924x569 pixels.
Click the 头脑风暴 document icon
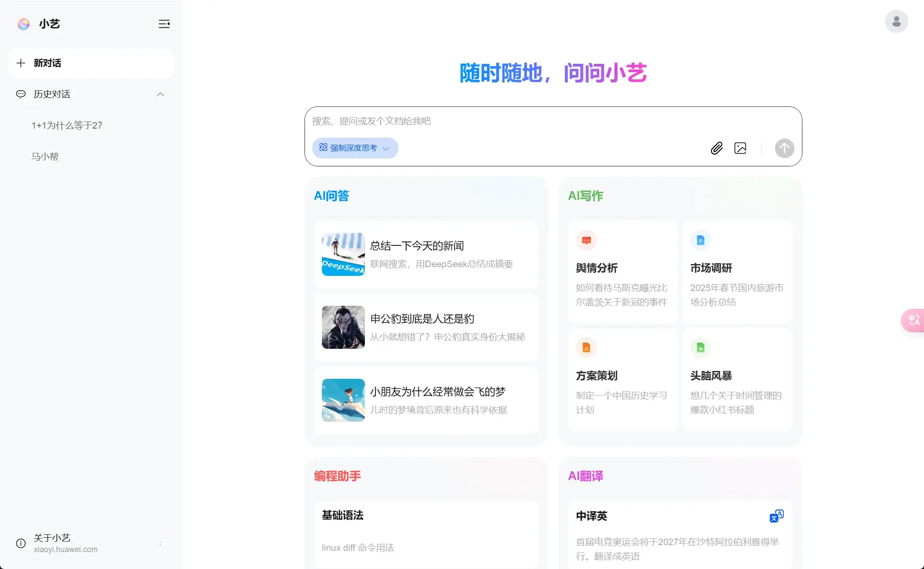(701, 347)
